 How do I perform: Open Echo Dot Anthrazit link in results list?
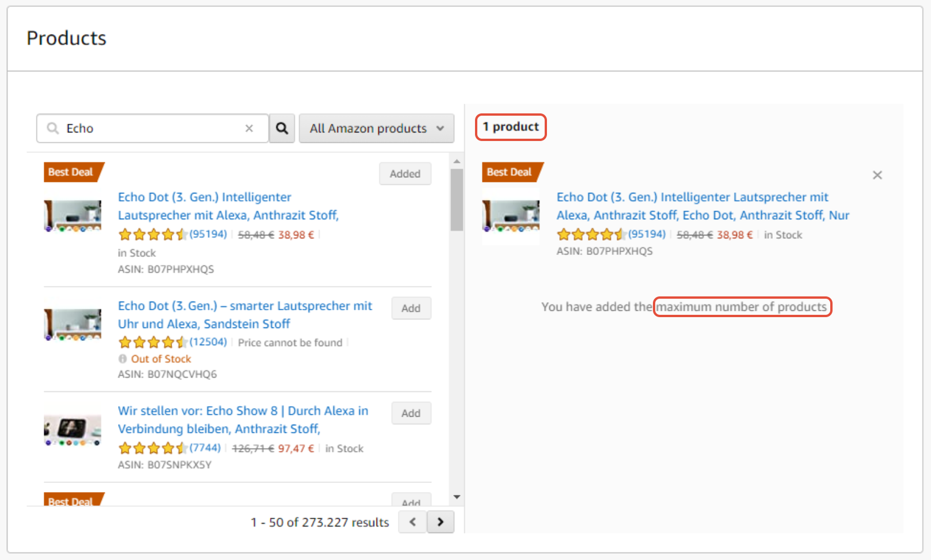(228, 206)
